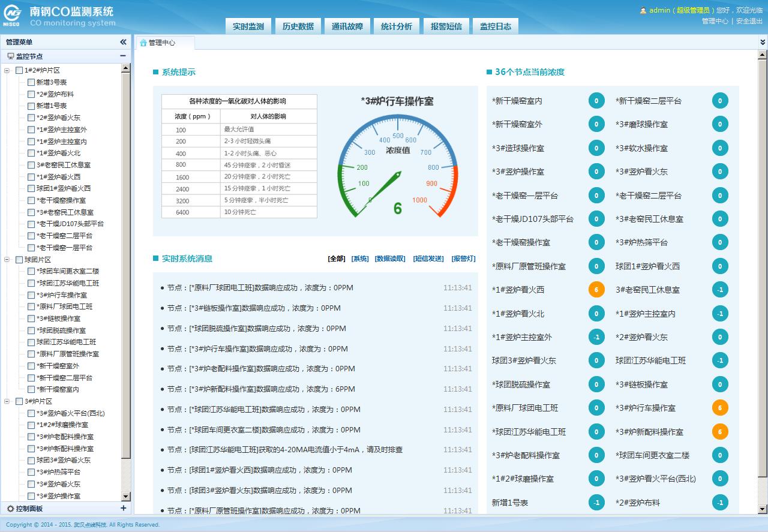Click the sidebar tree scrollbar down arrow
The width and height of the screenshot is (768, 532).
126,497
